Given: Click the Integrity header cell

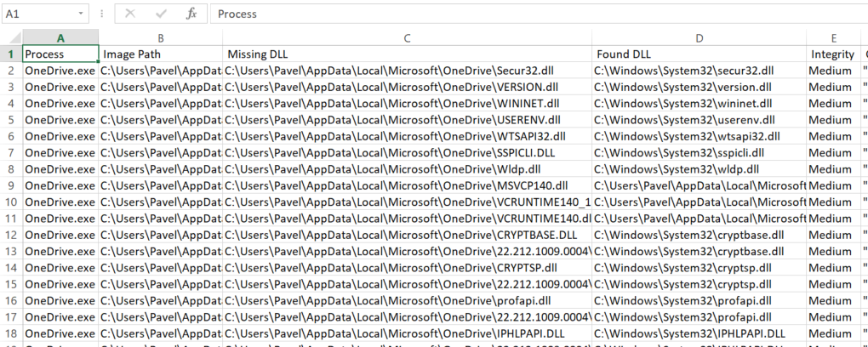Looking at the screenshot, I should pyautogui.click(x=834, y=54).
